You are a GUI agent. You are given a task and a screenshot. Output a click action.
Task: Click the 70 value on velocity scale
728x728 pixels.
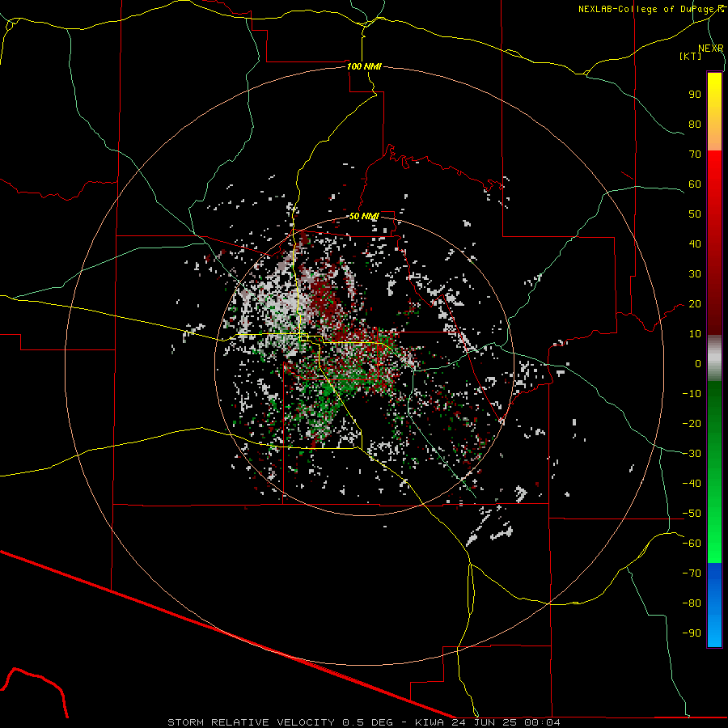coord(695,154)
